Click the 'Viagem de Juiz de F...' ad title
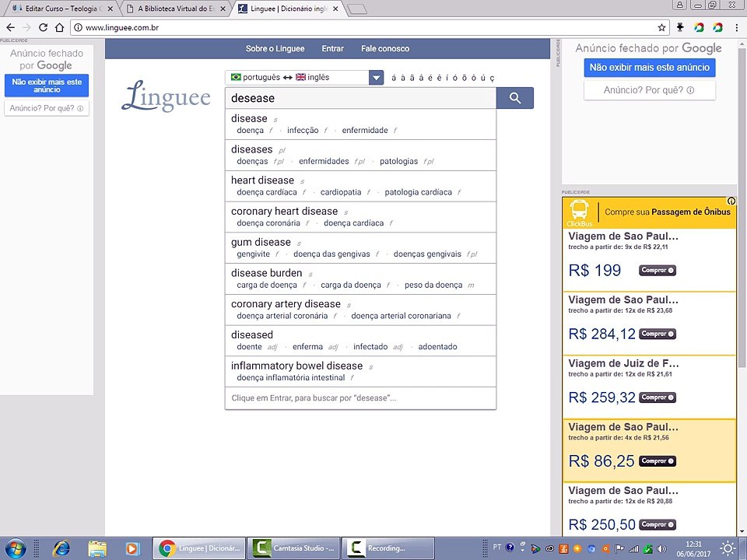747x560 pixels. (623, 363)
